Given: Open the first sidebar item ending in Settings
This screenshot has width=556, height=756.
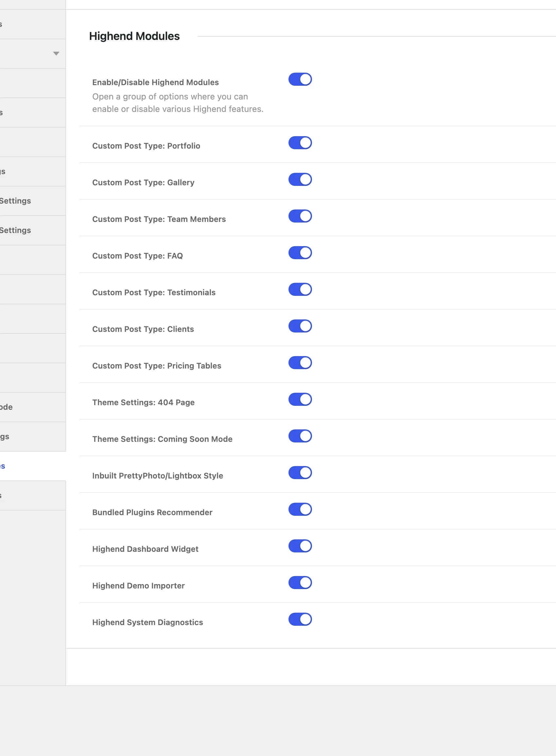Looking at the screenshot, I should (33, 201).
